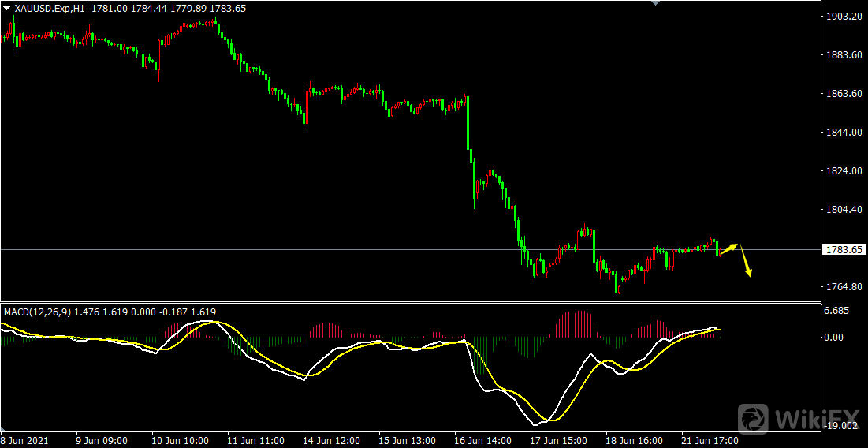Click the 16 Jun 14:00 time label
868x448 pixels.
483,440
